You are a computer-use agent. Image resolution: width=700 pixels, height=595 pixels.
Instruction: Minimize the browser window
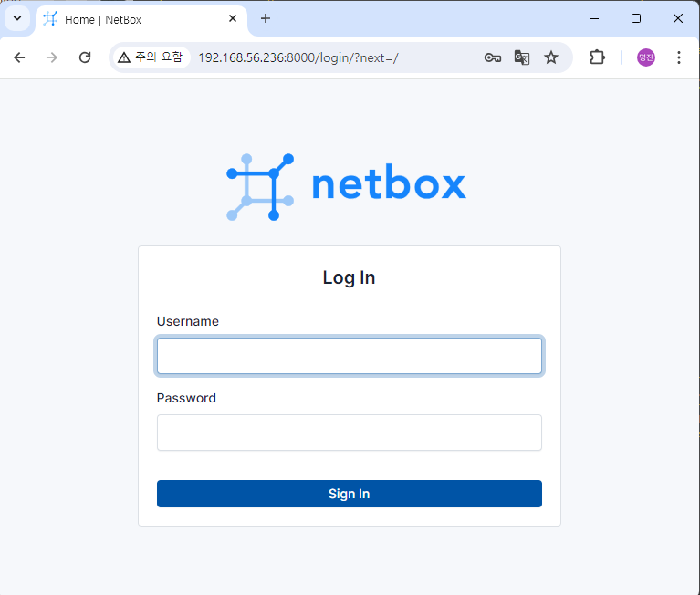pyautogui.click(x=594, y=19)
